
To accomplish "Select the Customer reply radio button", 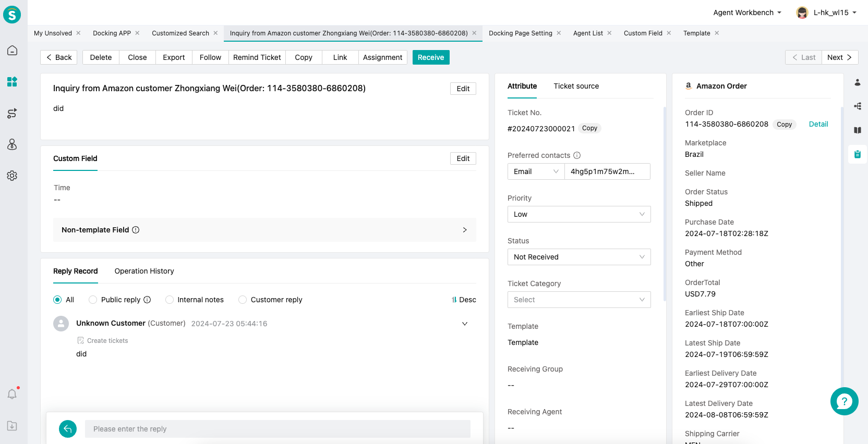I will [x=243, y=300].
